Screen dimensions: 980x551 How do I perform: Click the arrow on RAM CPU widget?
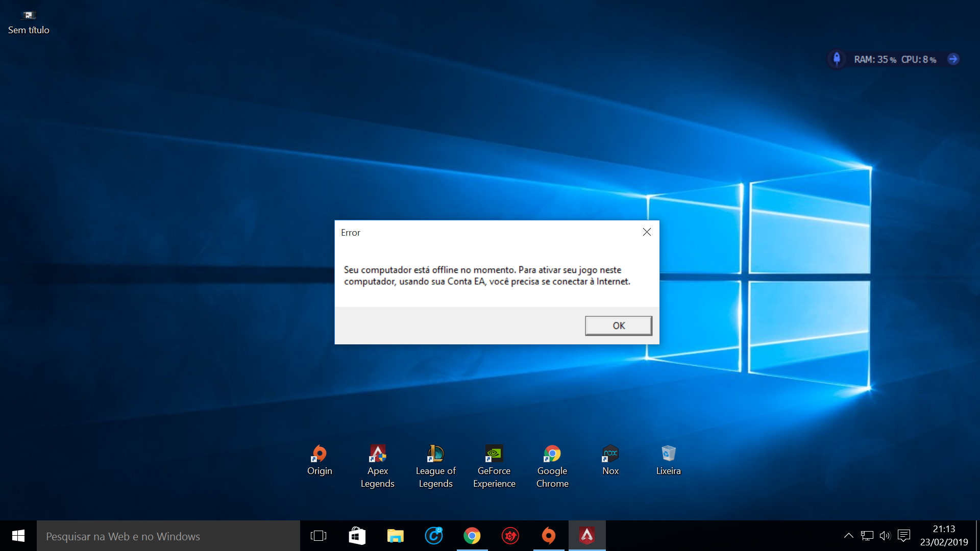pyautogui.click(x=953, y=59)
